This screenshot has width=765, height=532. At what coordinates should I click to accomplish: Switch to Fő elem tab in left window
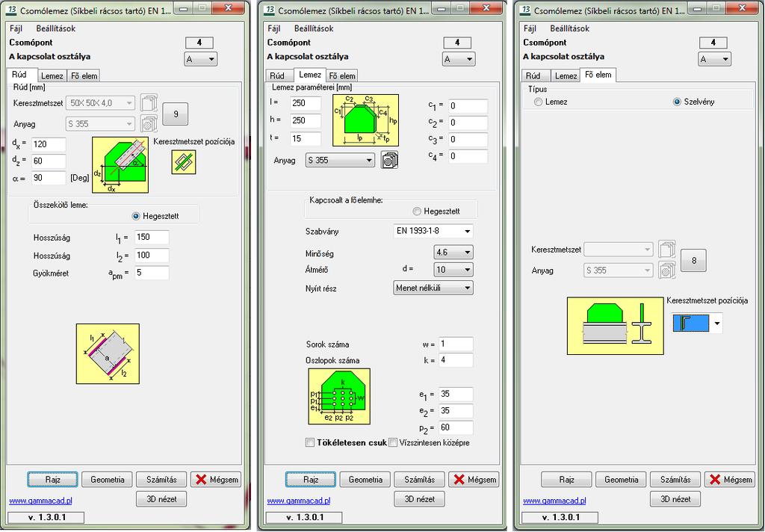click(84, 75)
